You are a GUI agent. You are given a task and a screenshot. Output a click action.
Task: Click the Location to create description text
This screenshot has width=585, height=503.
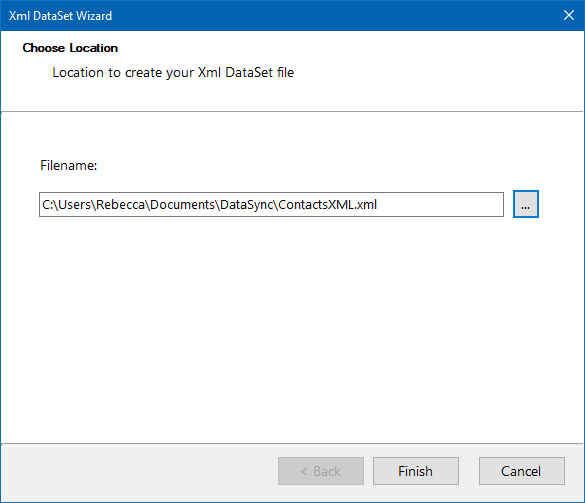click(x=173, y=72)
